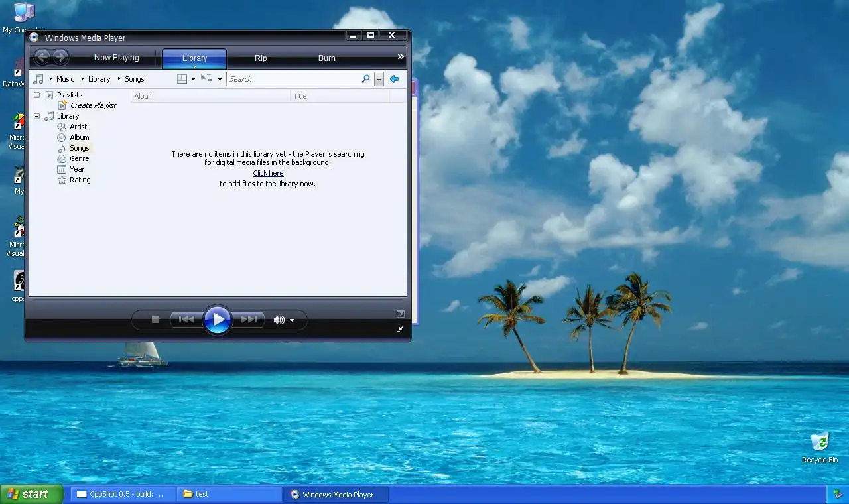Skip to the previous track

[x=186, y=320]
